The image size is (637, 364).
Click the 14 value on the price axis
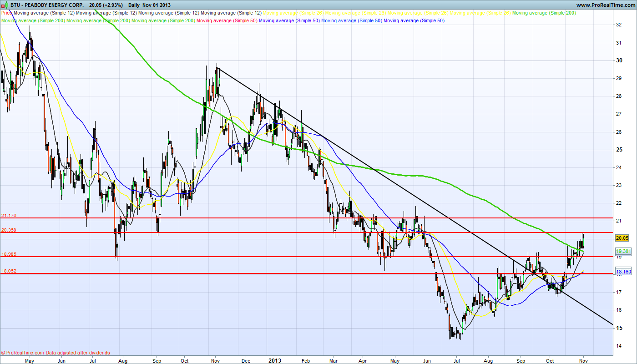tap(618, 346)
